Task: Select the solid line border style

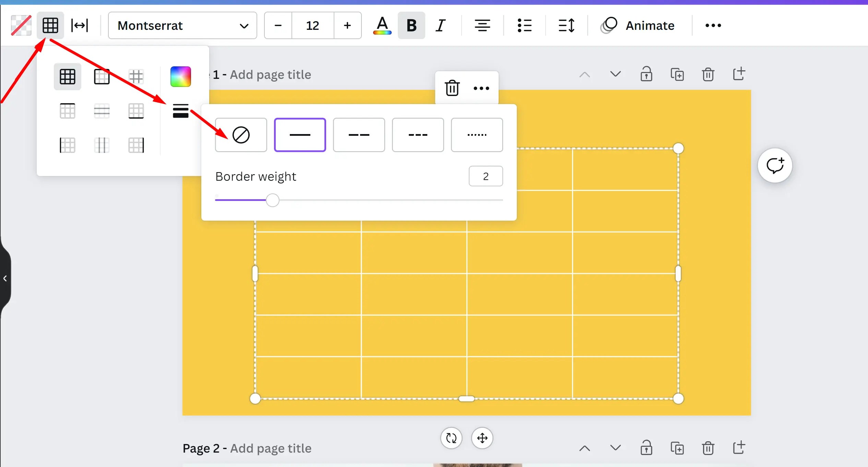Action: click(299, 135)
